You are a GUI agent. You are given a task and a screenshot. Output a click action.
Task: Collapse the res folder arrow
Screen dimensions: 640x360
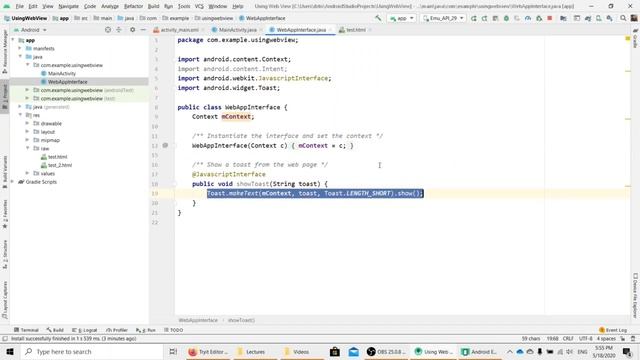(20, 115)
